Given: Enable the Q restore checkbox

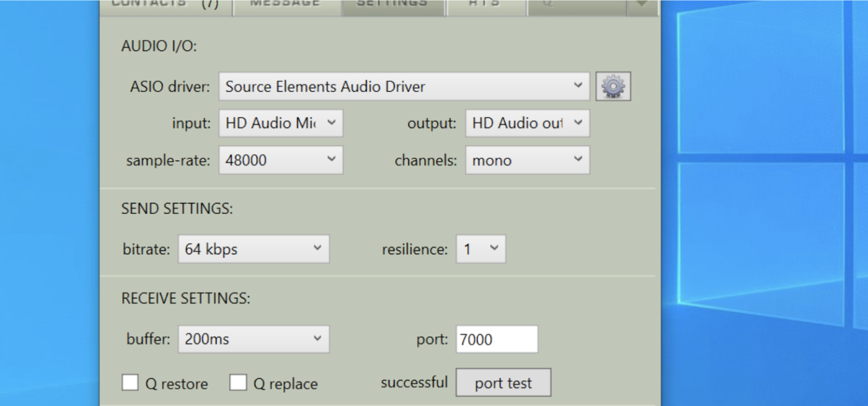Looking at the screenshot, I should tap(130, 383).
